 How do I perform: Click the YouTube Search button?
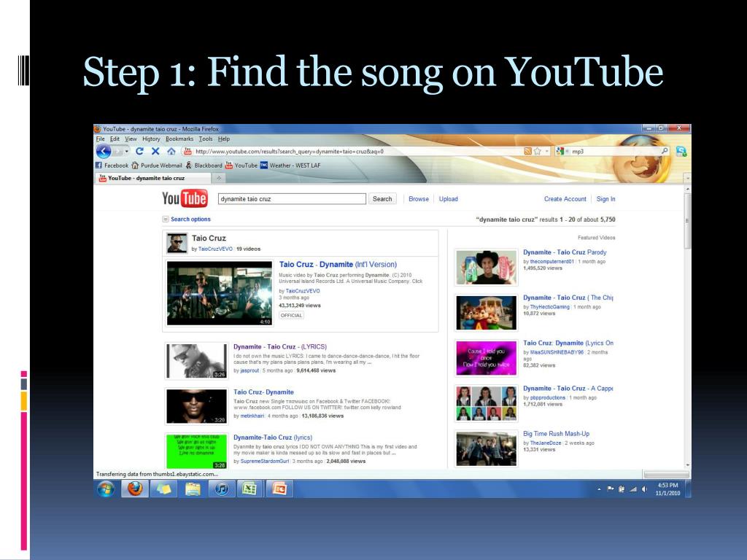pyautogui.click(x=382, y=199)
